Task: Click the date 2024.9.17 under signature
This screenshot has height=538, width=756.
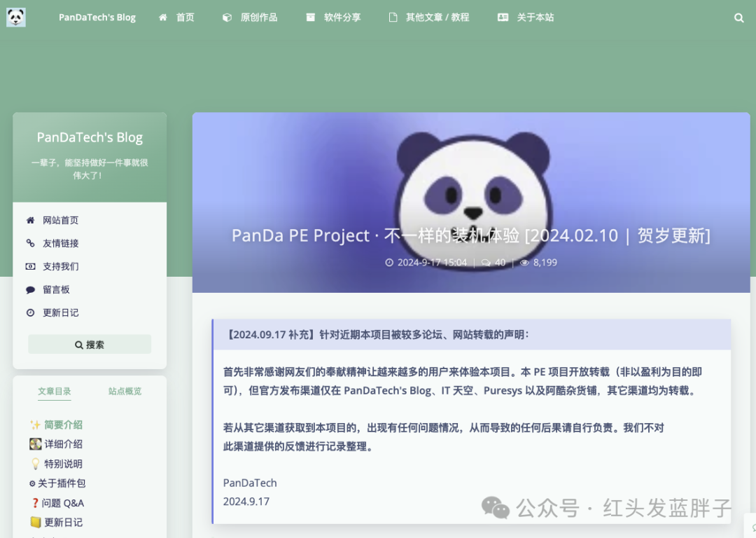Action: [246, 502]
